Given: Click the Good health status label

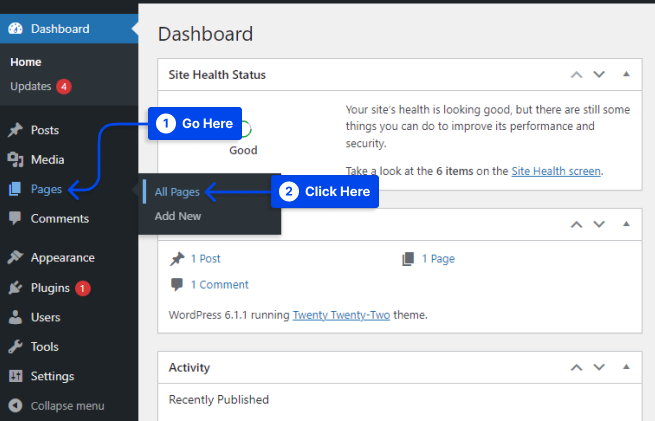Looking at the screenshot, I should tap(243, 150).
